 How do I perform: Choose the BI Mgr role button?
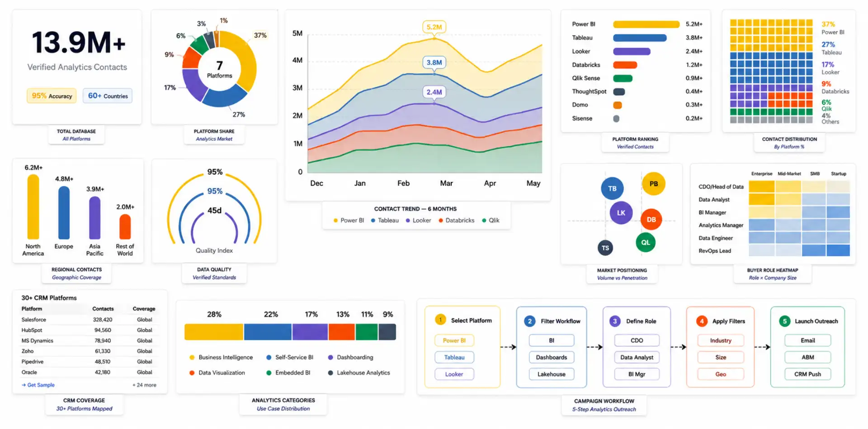(637, 374)
